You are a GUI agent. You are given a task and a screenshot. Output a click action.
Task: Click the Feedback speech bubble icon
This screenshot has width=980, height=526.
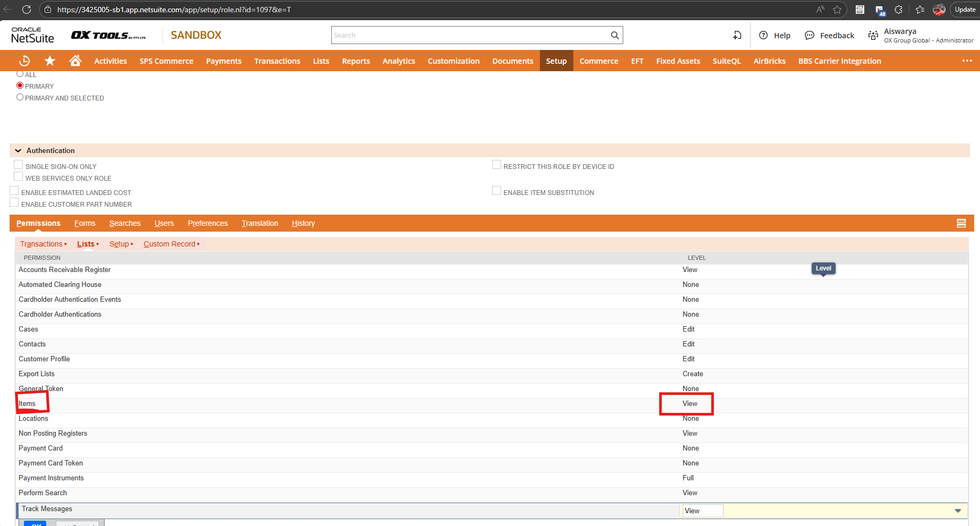click(810, 36)
